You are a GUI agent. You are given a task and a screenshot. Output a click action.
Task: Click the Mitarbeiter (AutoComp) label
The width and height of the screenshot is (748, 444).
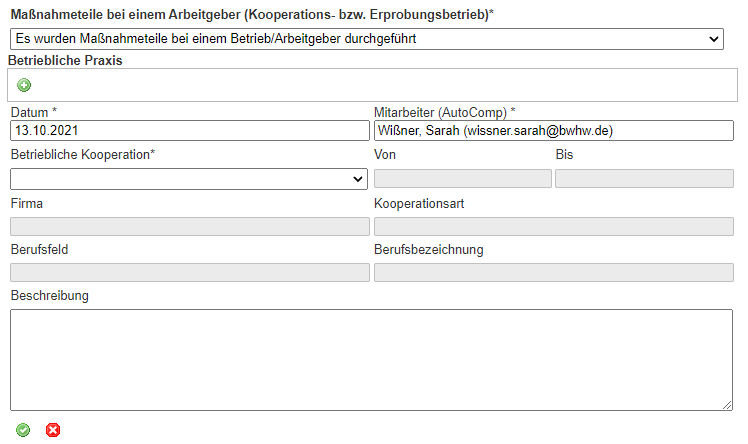(444, 112)
